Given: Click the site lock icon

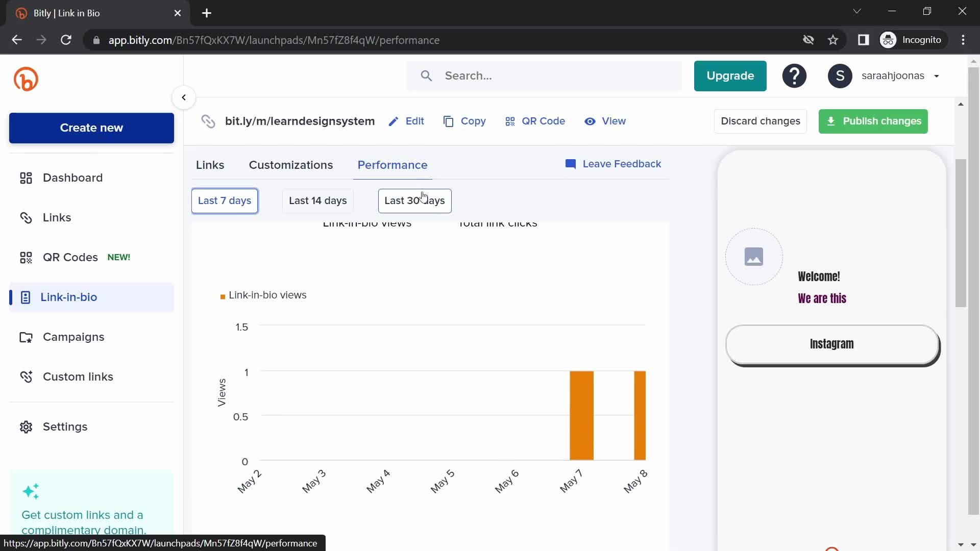Looking at the screenshot, I should pyautogui.click(x=96, y=40).
